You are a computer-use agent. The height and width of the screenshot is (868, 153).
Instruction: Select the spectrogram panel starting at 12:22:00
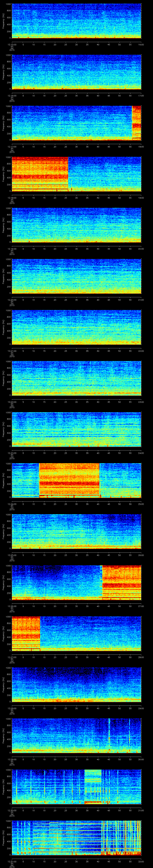click(76, 378)
